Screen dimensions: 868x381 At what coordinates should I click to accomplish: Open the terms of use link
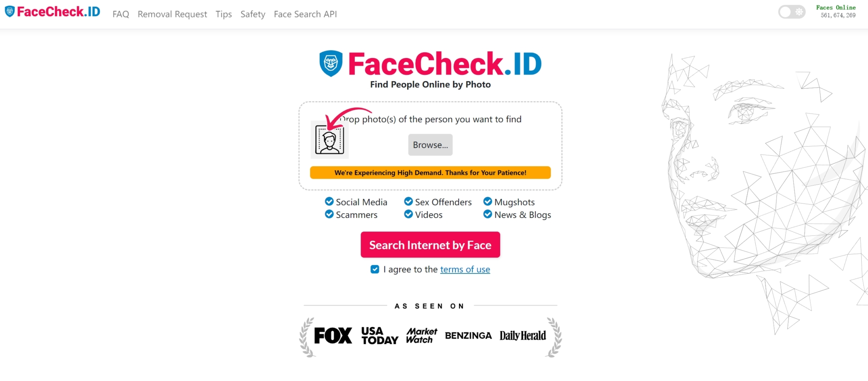pyautogui.click(x=465, y=269)
